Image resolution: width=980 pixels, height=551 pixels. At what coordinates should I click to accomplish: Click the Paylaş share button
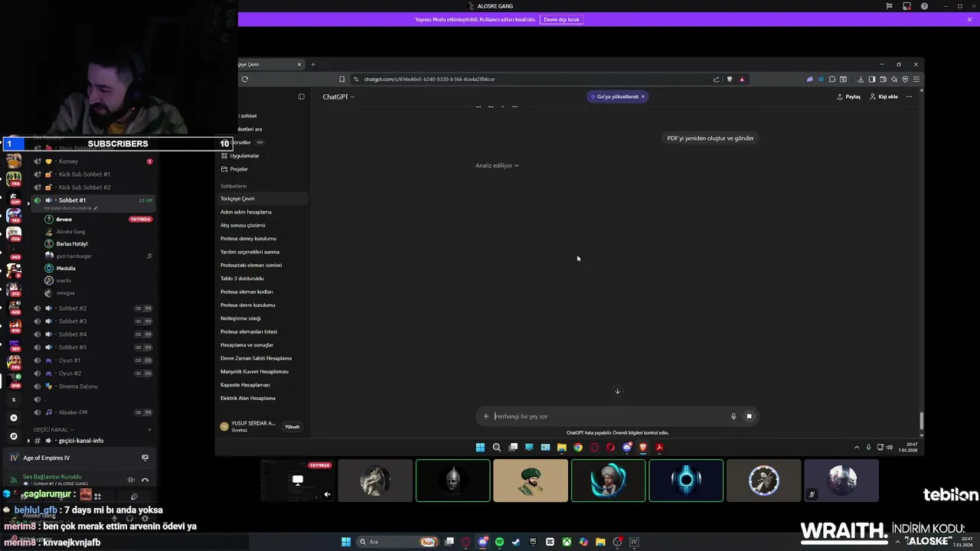tap(848, 96)
